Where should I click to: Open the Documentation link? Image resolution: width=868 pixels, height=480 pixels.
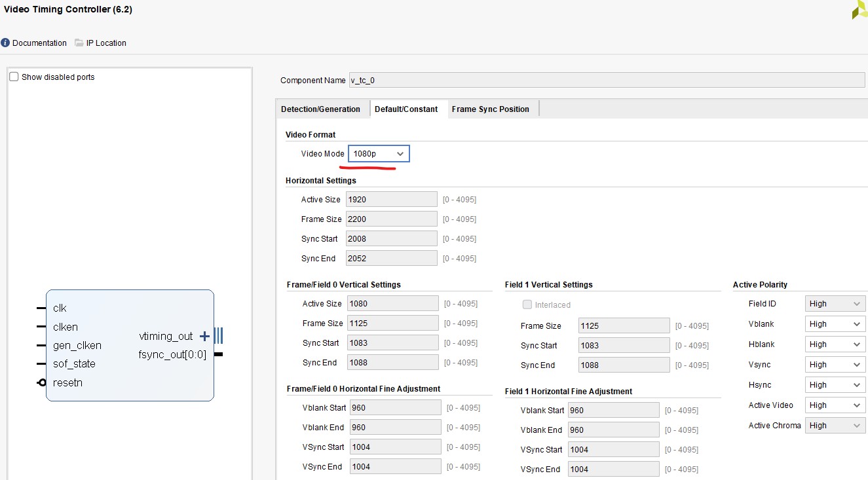pyautogui.click(x=39, y=43)
